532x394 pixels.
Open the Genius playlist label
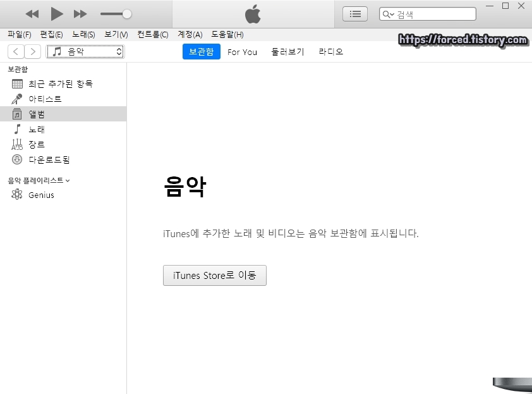coord(41,195)
